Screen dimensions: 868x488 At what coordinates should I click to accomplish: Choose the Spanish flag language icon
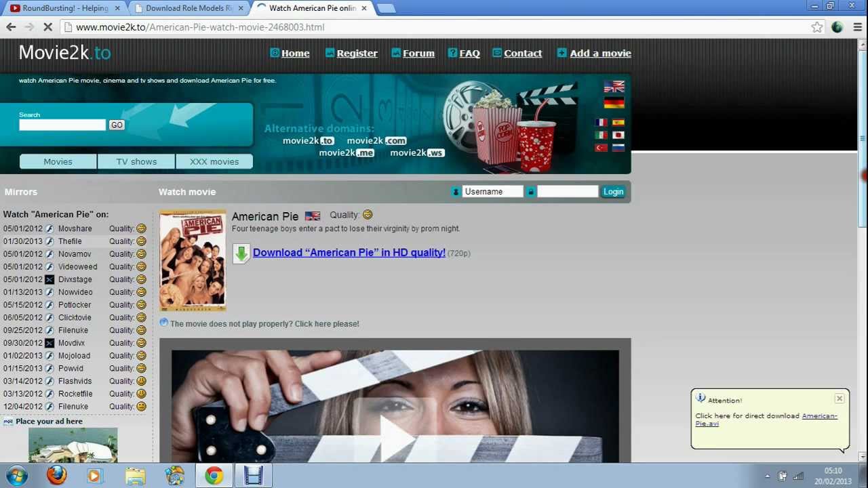618,123
